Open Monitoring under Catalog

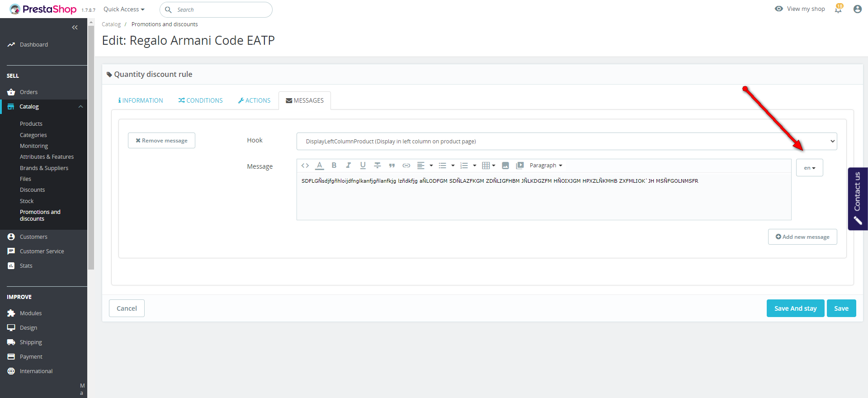coord(34,146)
